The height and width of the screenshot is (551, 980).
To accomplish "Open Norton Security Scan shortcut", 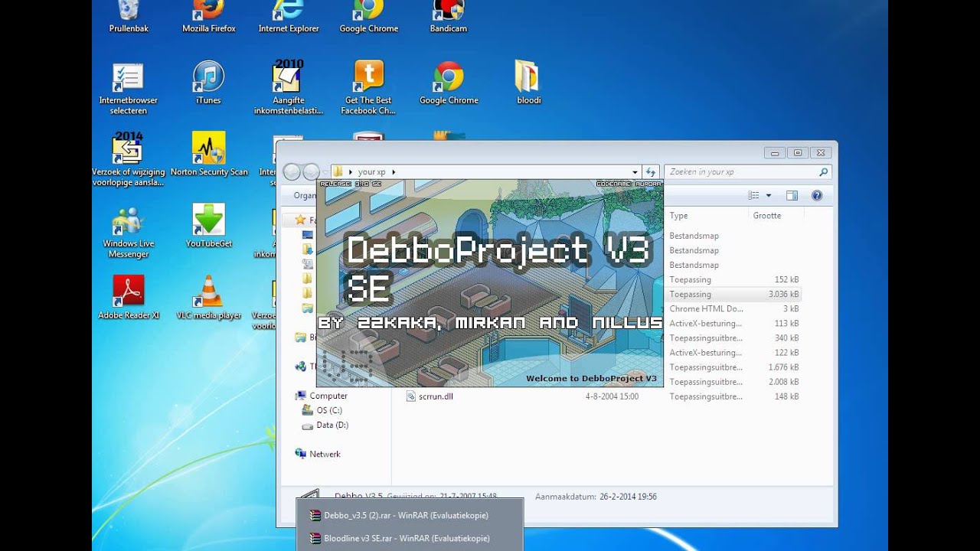I will tap(208, 155).
